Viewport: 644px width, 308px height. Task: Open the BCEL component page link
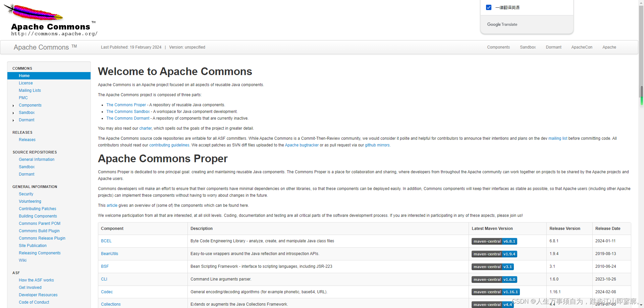tap(106, 241)
